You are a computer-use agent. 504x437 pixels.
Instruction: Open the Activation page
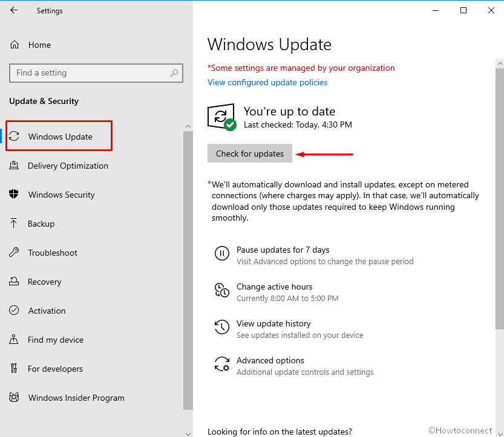(x=47, y=311)
